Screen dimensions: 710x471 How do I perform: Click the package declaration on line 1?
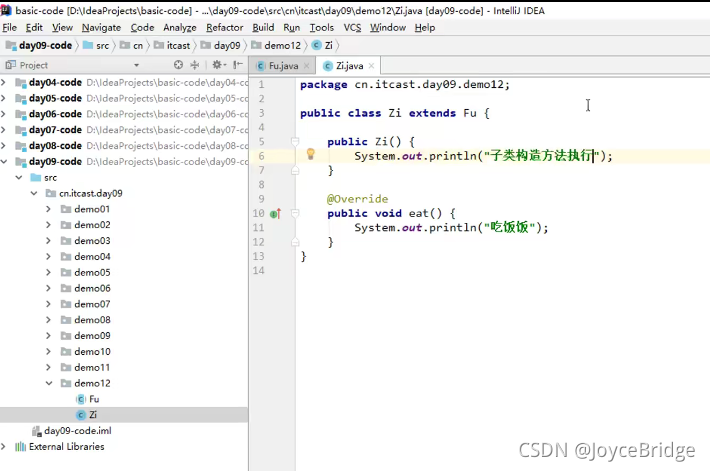405,85
